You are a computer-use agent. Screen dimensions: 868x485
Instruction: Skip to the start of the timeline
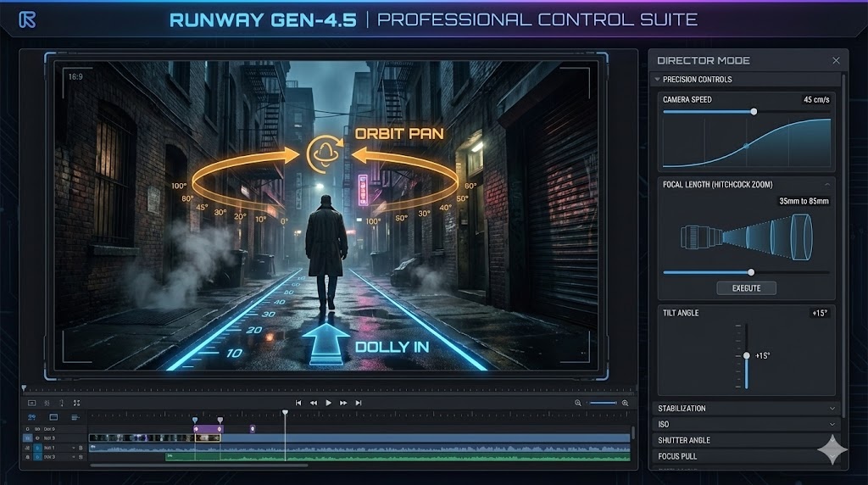[298, 403]
